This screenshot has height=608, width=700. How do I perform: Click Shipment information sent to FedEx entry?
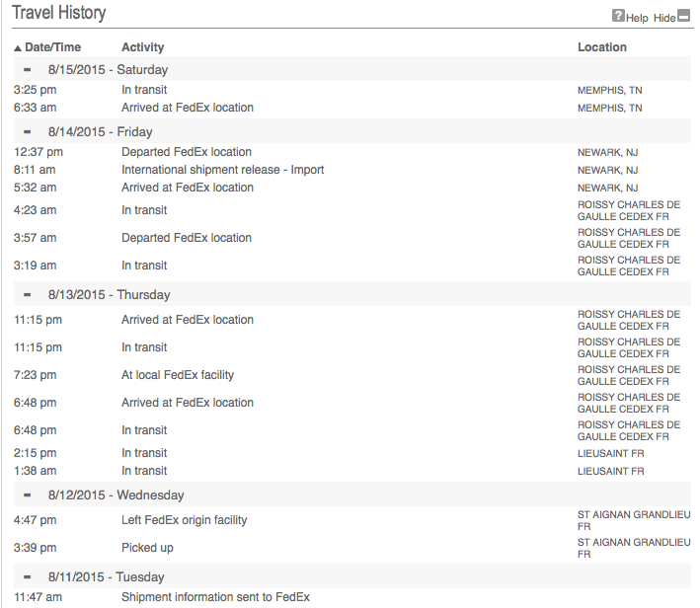point(215,597)
